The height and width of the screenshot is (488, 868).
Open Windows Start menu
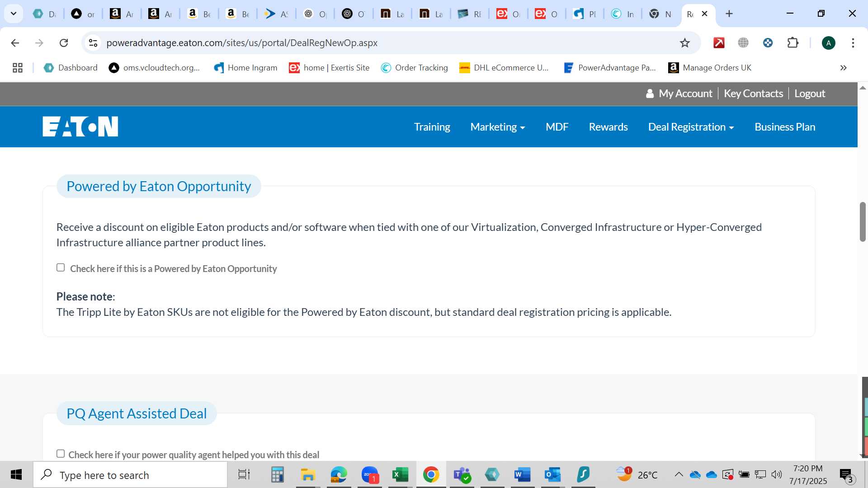pos(16,475)
